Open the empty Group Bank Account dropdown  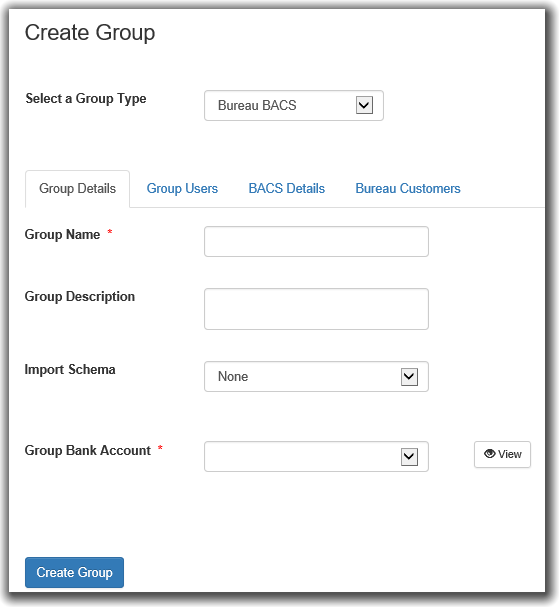click(x=316, y=456)
